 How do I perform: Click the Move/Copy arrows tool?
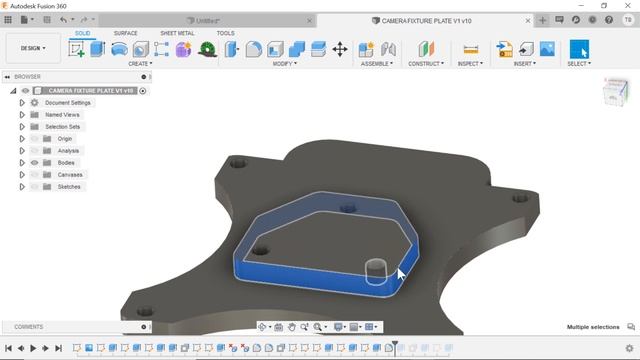(340, 49)
